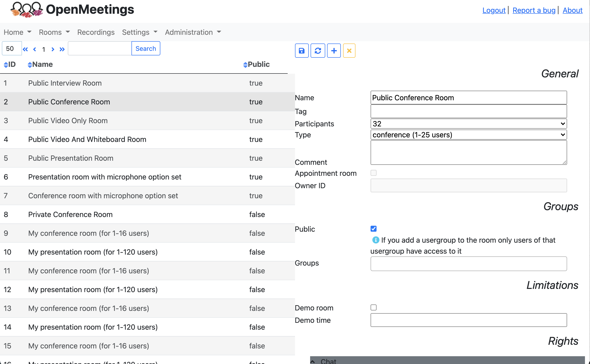
Task: Click the delete room X icon
Action: pos(349,51)
